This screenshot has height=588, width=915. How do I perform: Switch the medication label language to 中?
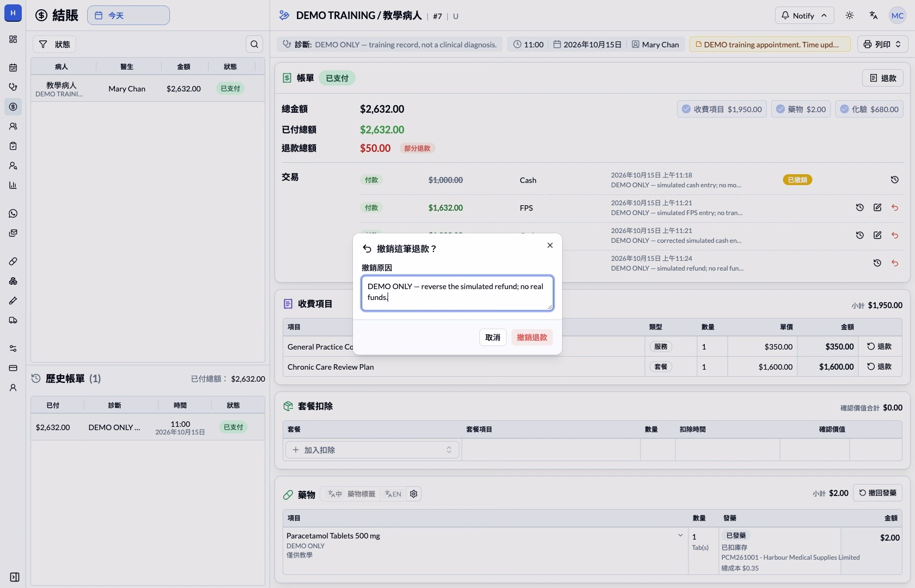(334, 494)
